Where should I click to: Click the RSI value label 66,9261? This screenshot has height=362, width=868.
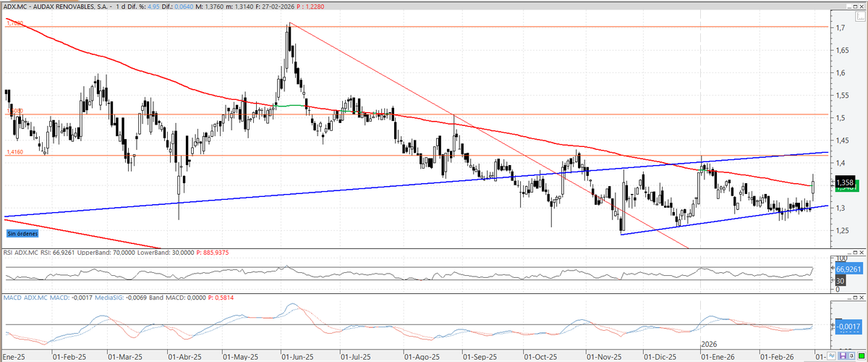point(849,269)
